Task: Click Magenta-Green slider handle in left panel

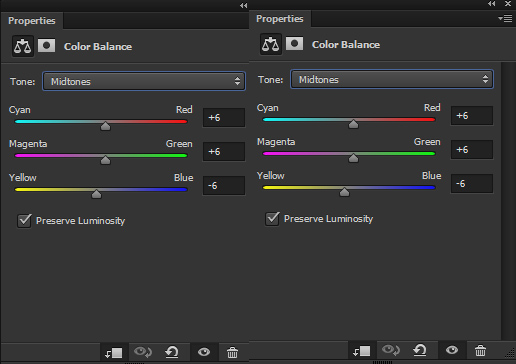Action: point(105,160)
